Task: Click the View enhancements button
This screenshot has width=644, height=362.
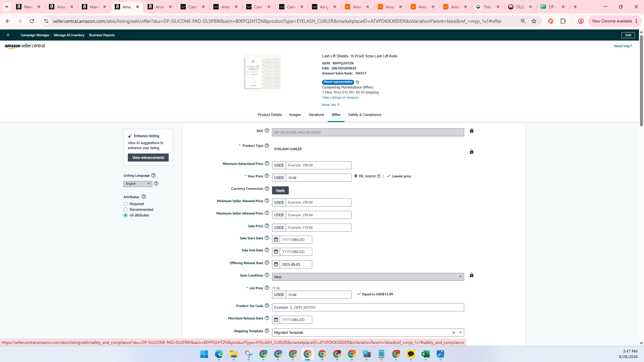Action: (x=148, y=158)
